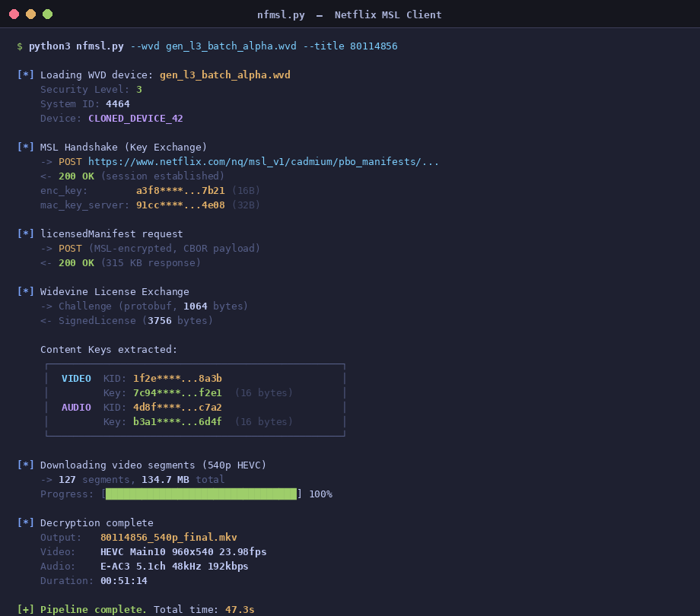Click 'Content Keys extracted:' label
700x616 pixels.
click(x=109, y=350)
